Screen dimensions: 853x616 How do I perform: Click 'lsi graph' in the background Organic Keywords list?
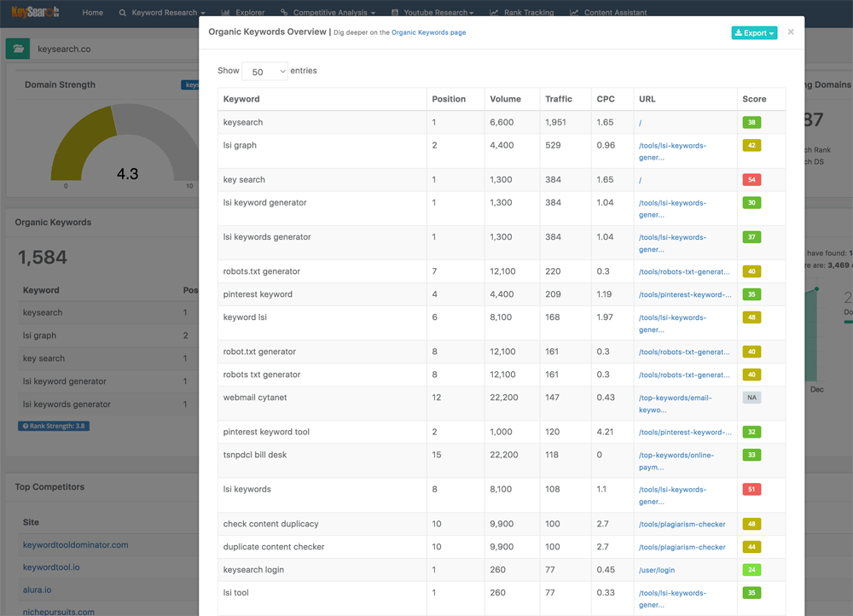pyautogui.click(x=39, y=336)
